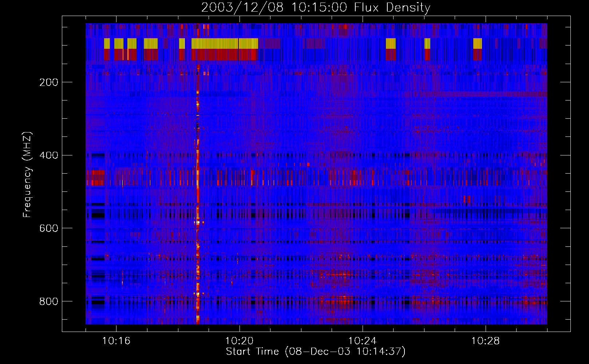Screen dimensions: 589x364
Task: Click the plot title '2003/12/08 10:15:00 Flux Density'
Action: click(x=316, y=7)
